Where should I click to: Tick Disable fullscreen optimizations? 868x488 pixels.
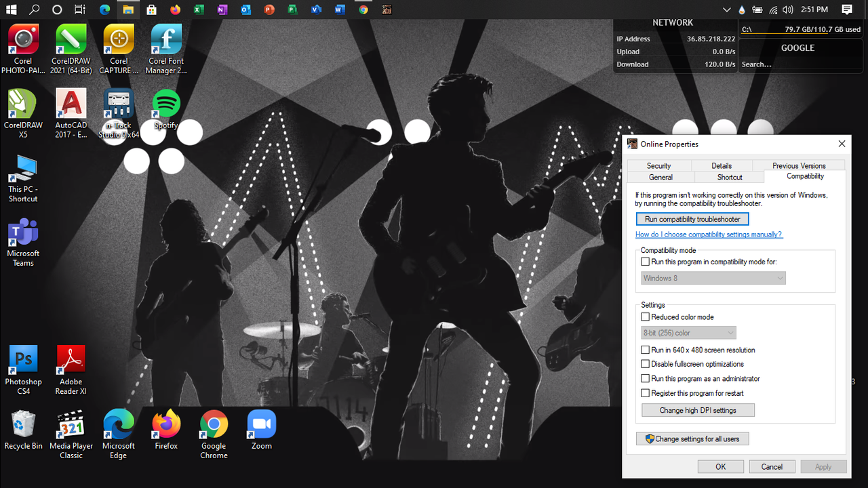[646, 364]
